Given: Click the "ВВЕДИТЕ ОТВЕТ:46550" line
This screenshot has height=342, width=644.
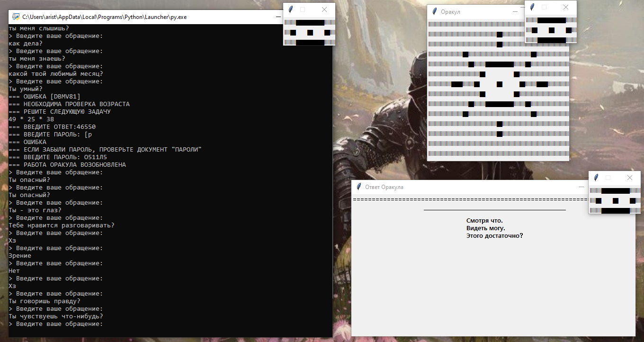Looking at the screenshot, I should 52,127.
